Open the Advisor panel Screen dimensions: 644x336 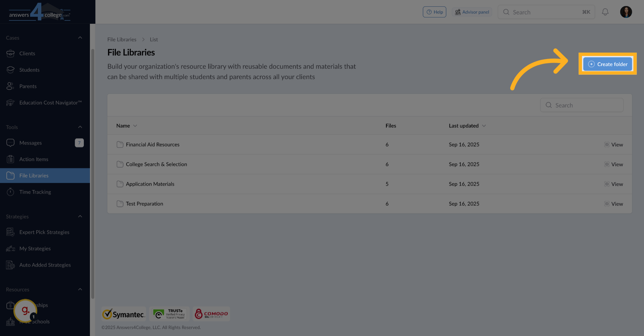point(472,12)
